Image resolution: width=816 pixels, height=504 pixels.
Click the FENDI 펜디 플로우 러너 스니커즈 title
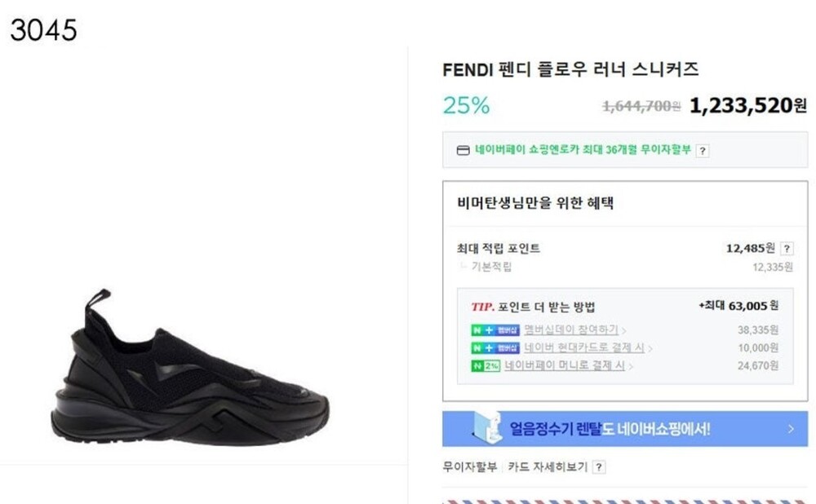pos(570,70)
